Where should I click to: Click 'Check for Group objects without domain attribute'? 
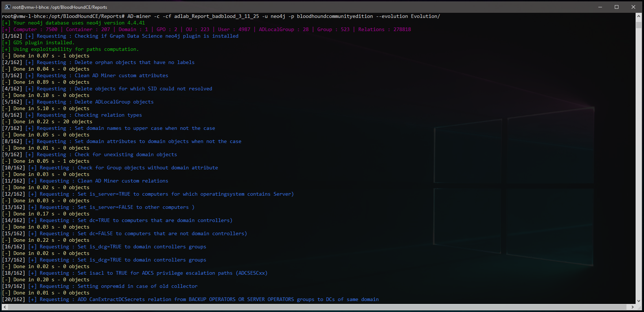[148, 168]
